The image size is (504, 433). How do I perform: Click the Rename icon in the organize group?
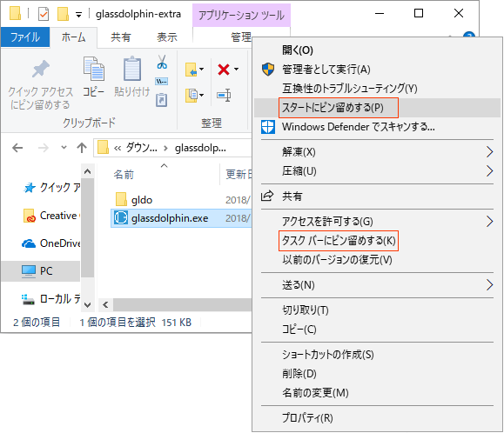tap(224, 96)
